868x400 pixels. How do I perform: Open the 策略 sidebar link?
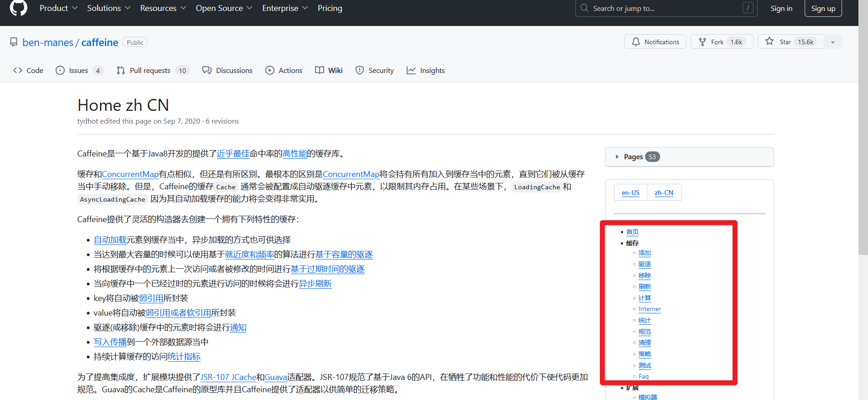click(645, 354)
